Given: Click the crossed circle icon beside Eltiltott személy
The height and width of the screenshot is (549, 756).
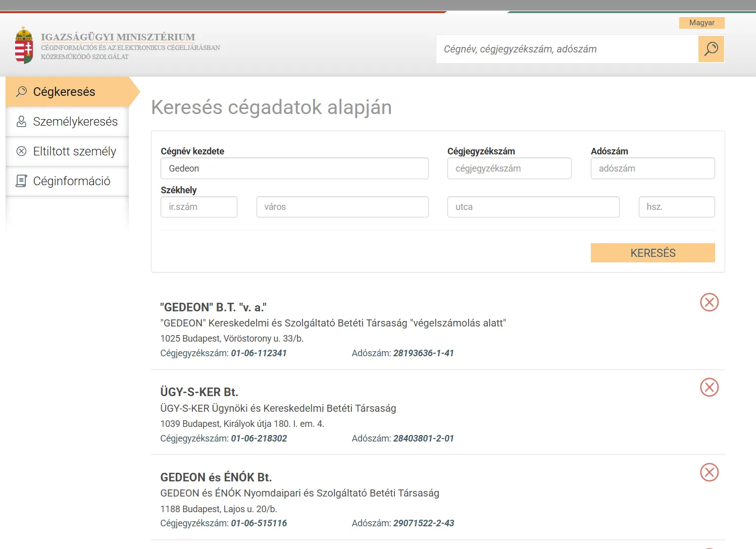Looking at the screenshot, I should click(21, 151).
